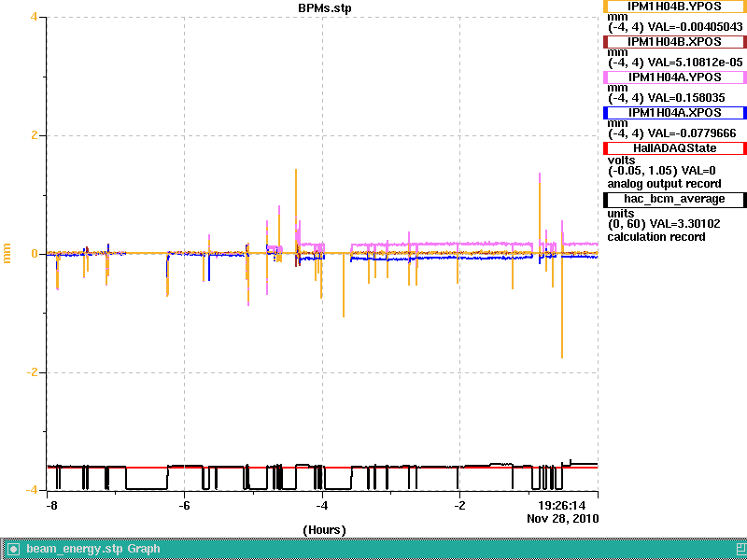Click the BPMs.stp graph title
Image resolution: width=747 pixels, height=560 pixels.
(324, 8)
